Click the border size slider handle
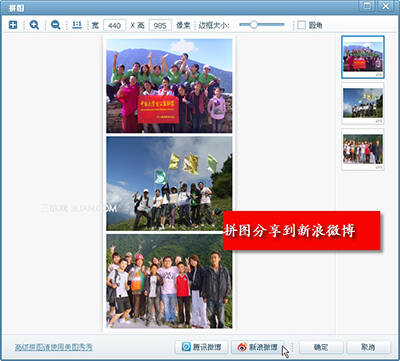The height and width of the screenshot is (361, 400). click(x=254, y=24)
